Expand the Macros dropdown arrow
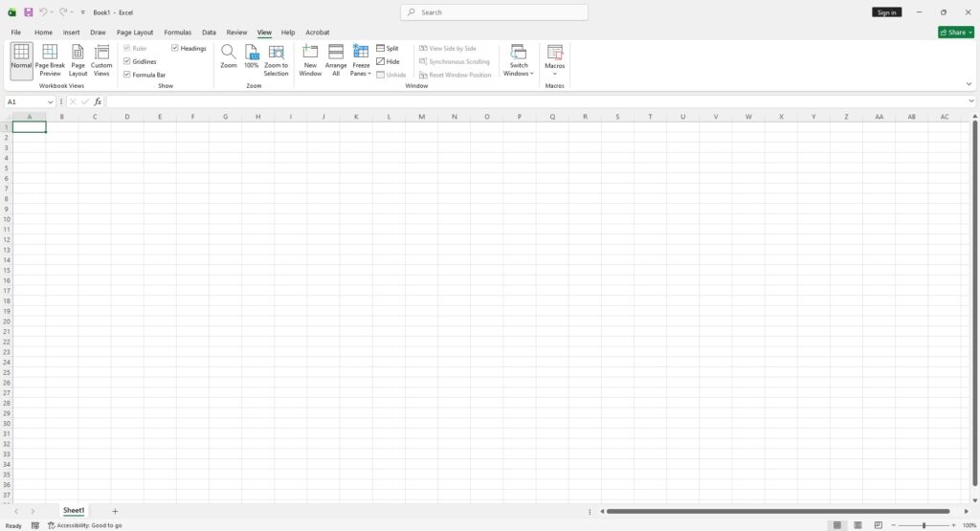The height and width of the screenshot is (531, 980). coord(555,74)
